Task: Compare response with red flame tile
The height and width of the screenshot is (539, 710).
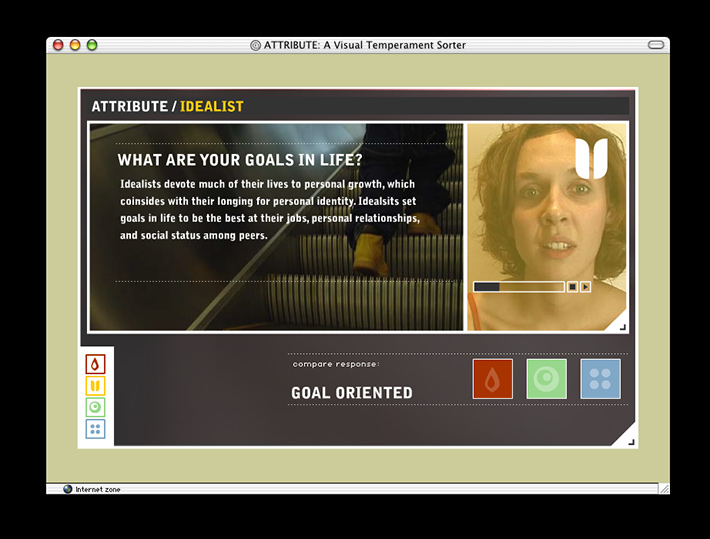Action: [x=493, y=379]
